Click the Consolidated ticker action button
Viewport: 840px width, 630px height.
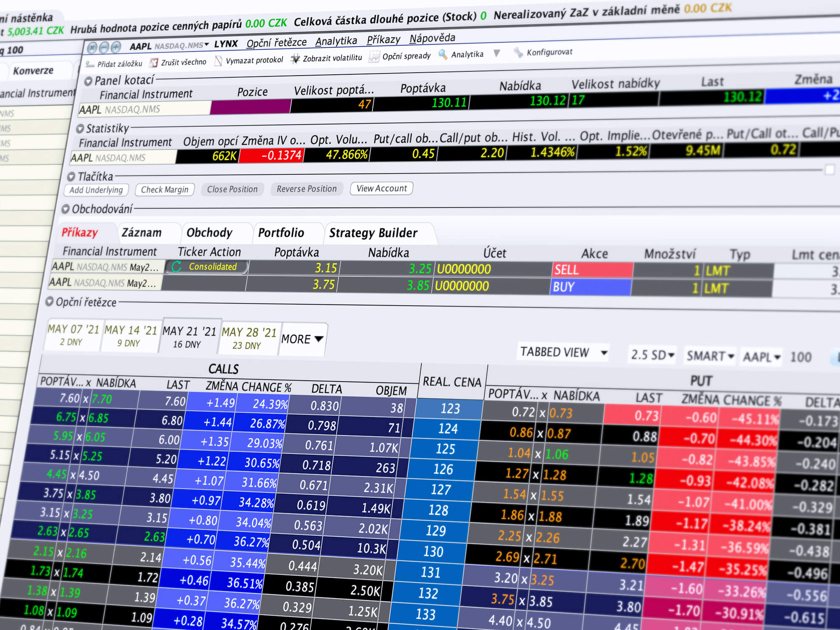coord(207,267)
